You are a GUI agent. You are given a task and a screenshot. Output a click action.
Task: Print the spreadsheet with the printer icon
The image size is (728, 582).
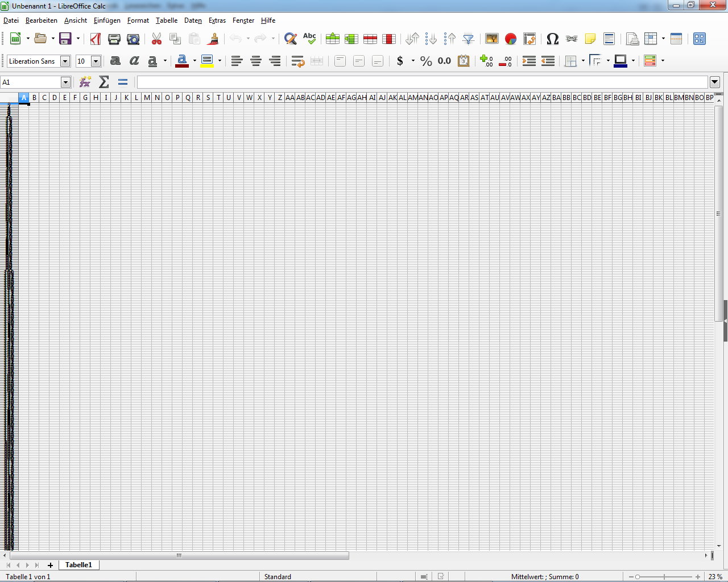(x=114, y=39)
